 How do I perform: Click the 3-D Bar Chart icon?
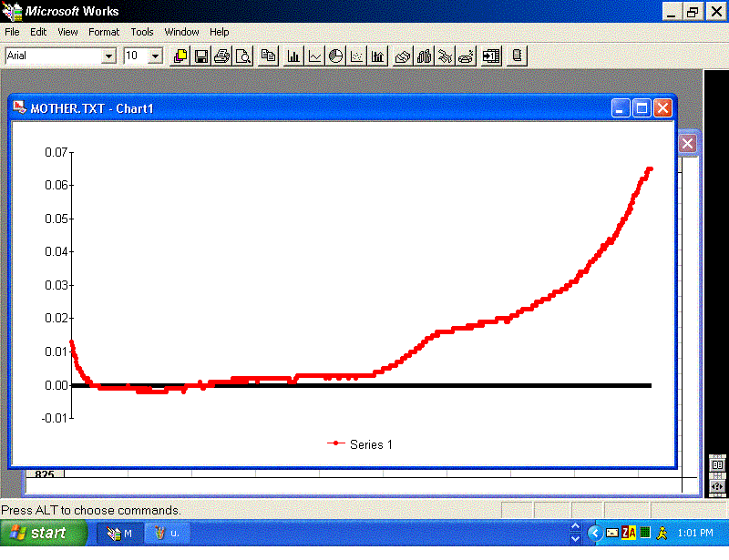coord(424,56)
